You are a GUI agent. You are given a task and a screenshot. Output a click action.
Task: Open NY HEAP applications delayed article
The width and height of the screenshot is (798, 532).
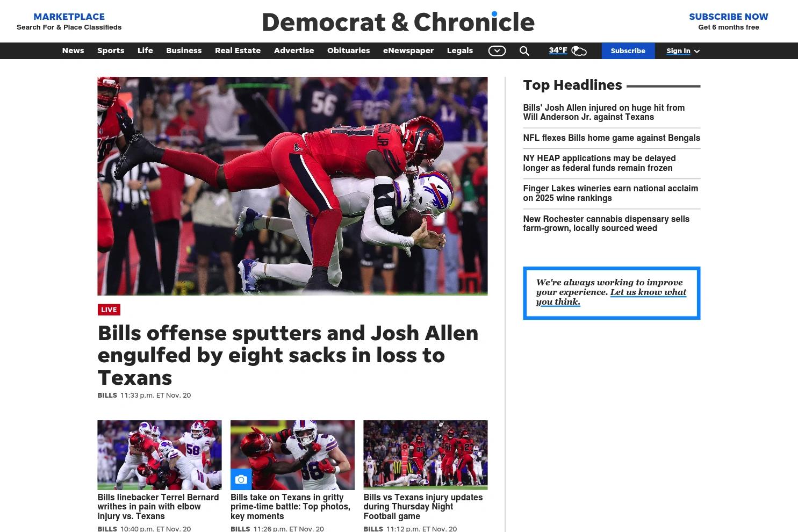[x=599, y=163]
